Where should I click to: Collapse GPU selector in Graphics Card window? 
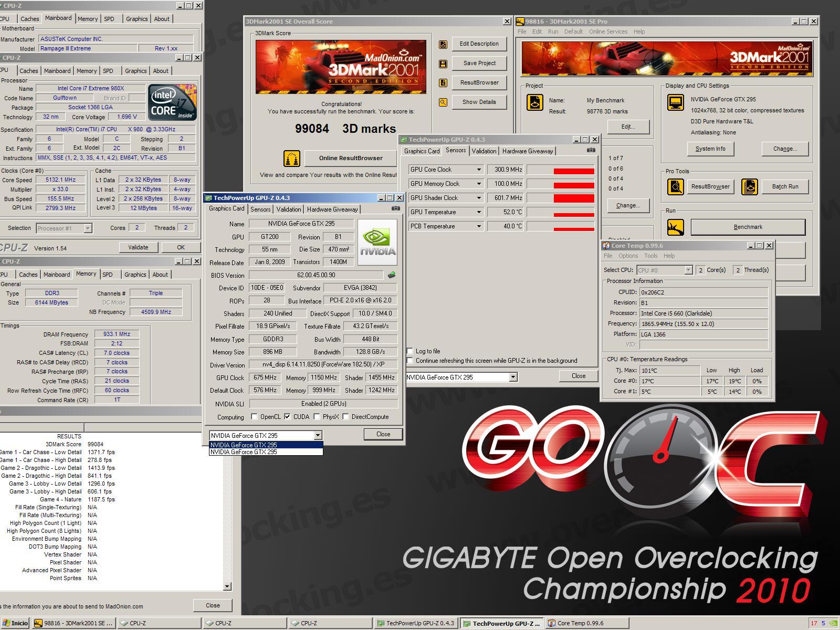tap(318, 435)
